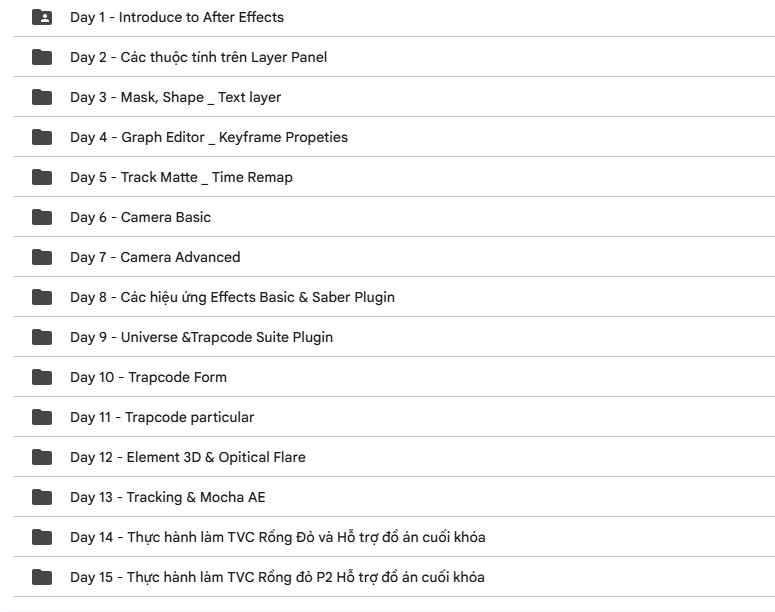Screen dimensions: 775x612
Task: Click the shared folder icon for Day 1
Action: tap(42, 17)
